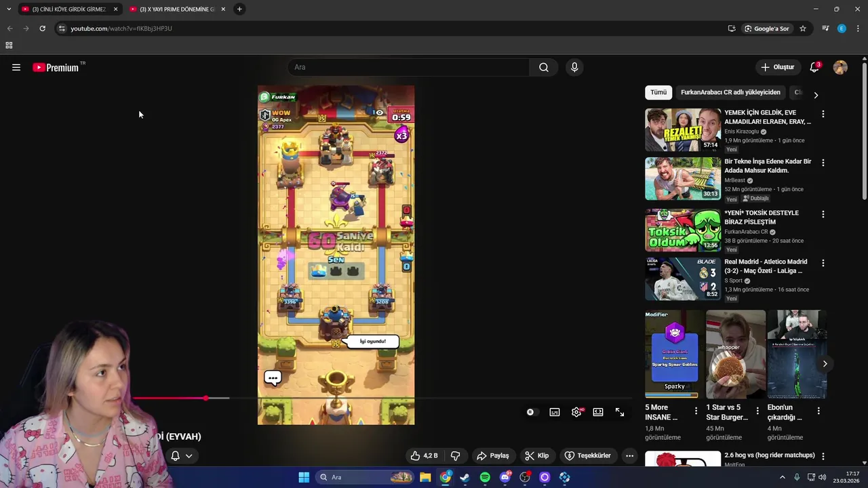Viewport: 868px width, 488px height.
Task: Open YouTube notifications bell
Action: 814,67
